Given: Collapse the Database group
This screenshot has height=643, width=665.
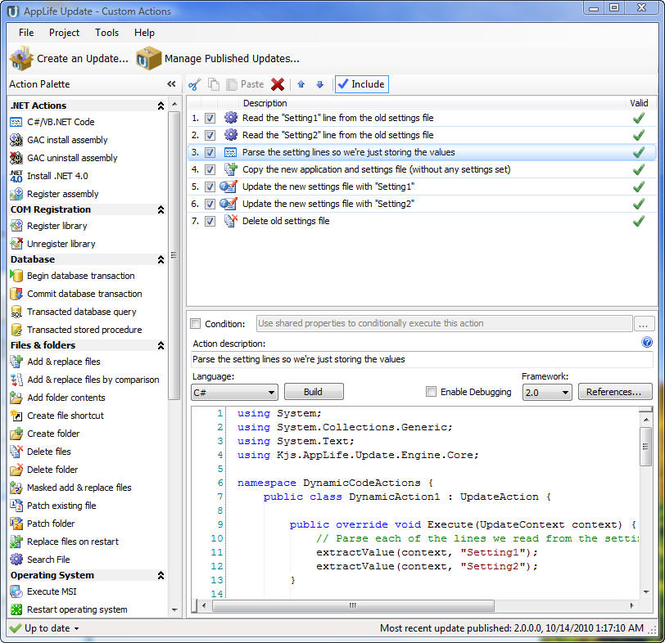Looking at the screenshot, I should (161, 260).
